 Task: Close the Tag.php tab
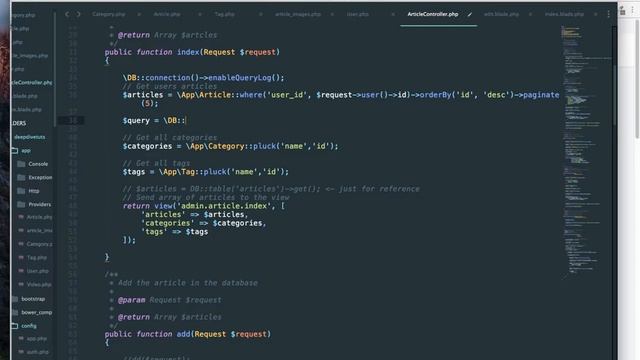click(x=260, y=14)
